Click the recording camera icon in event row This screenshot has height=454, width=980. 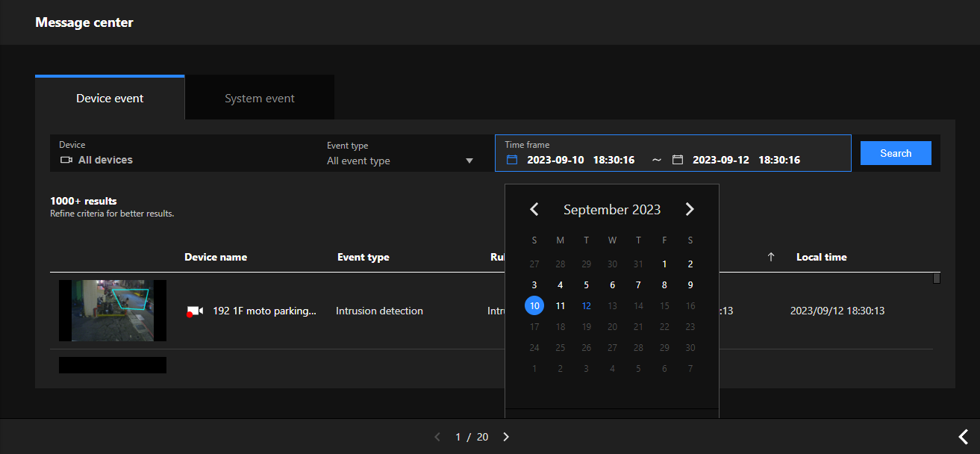195,311
